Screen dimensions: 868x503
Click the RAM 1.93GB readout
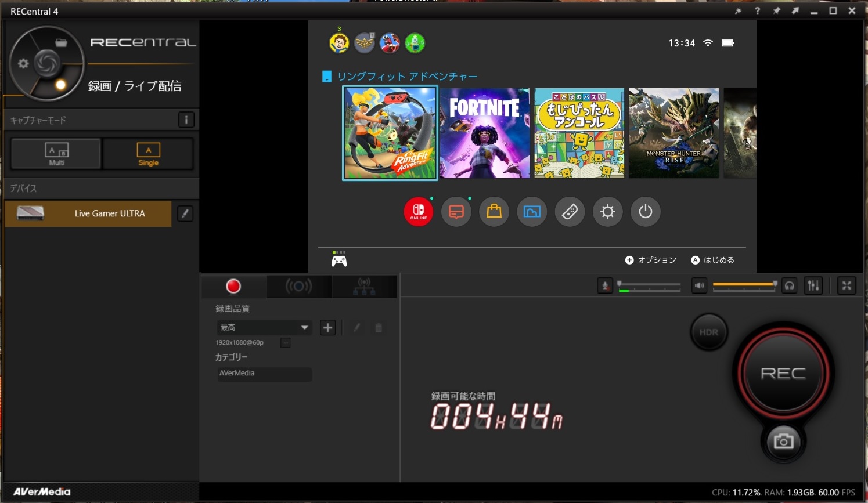coord(790,493)
